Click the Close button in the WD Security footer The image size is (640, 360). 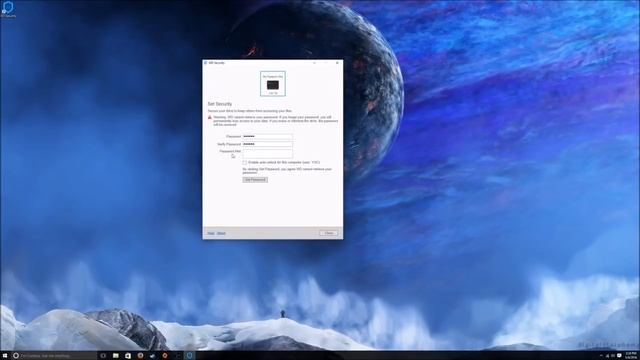[329, 233]
